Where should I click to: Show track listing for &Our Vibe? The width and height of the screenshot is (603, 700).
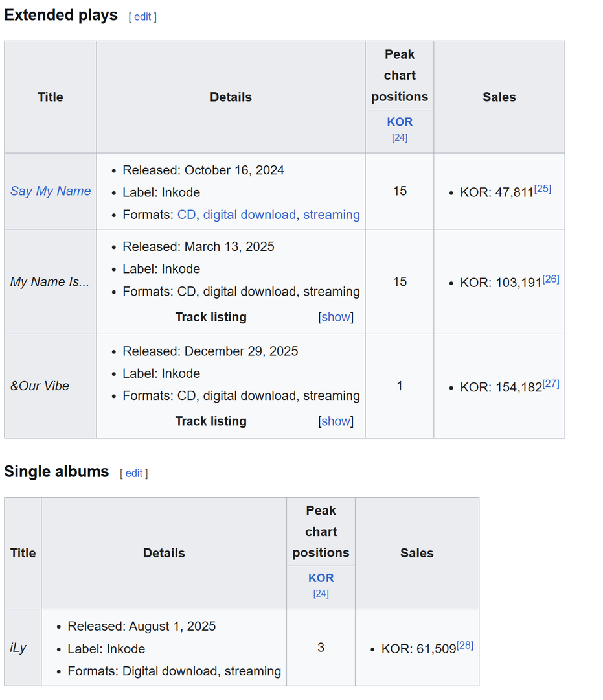[336, 421]
